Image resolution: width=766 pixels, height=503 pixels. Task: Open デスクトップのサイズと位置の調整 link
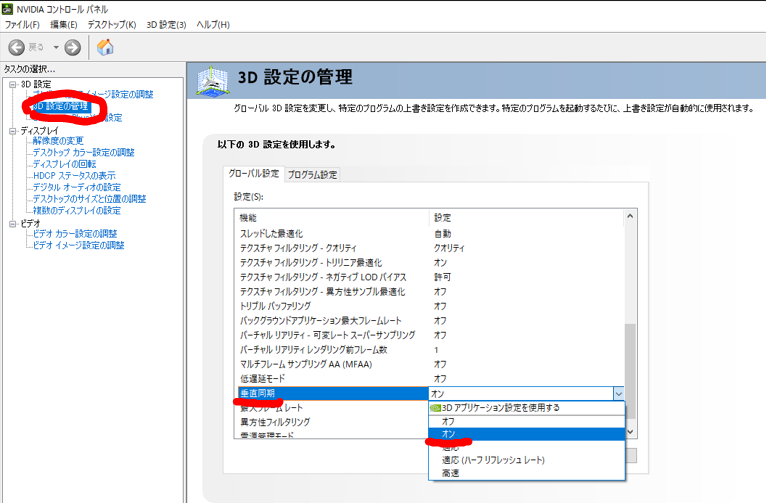89,199
